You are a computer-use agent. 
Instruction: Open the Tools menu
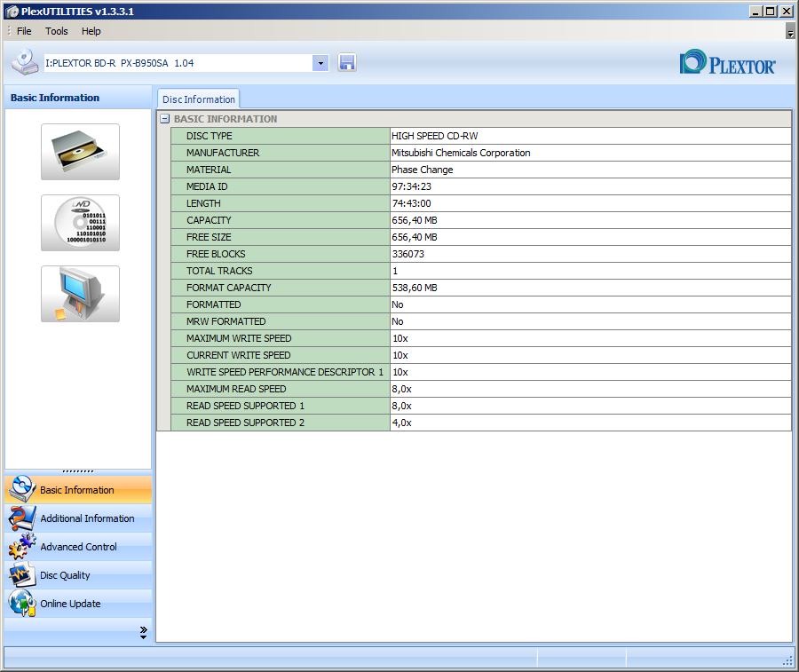coord(56,31)
